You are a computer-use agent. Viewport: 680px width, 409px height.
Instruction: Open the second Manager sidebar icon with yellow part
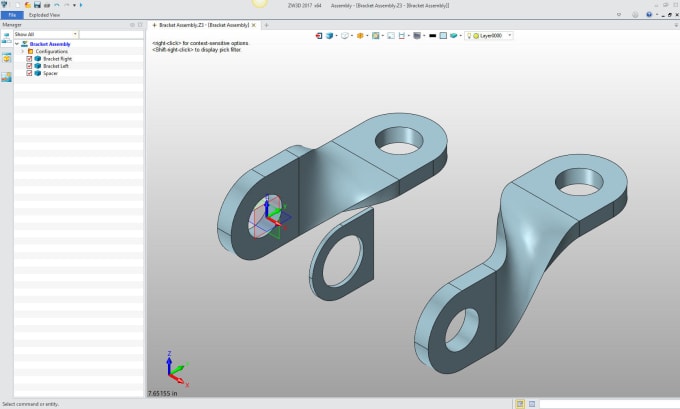coord(7,58)
